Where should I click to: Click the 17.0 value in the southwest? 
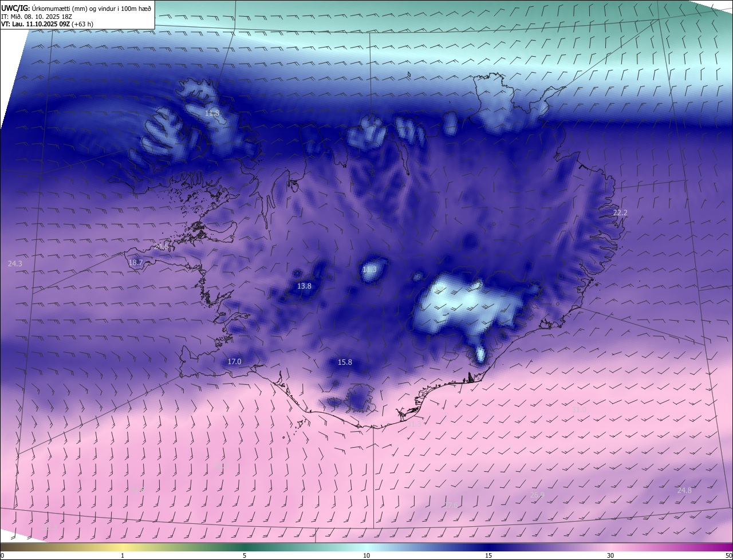pos(234,361)
